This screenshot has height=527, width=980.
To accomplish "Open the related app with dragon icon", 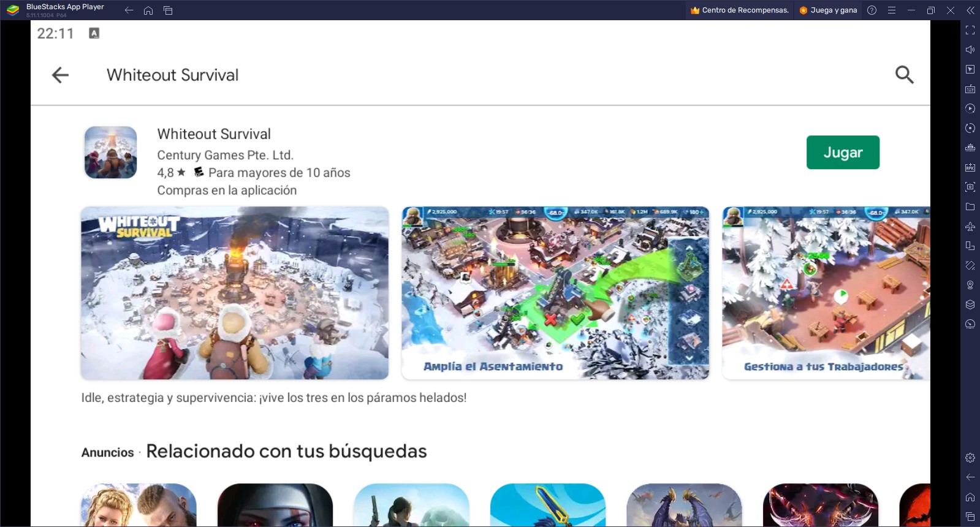I will point(684,505).
